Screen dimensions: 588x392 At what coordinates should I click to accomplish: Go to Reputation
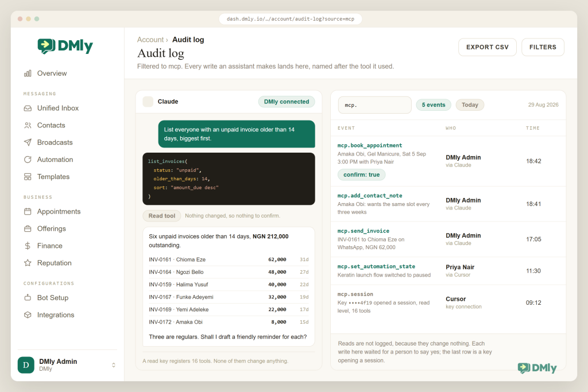(55, 263)
